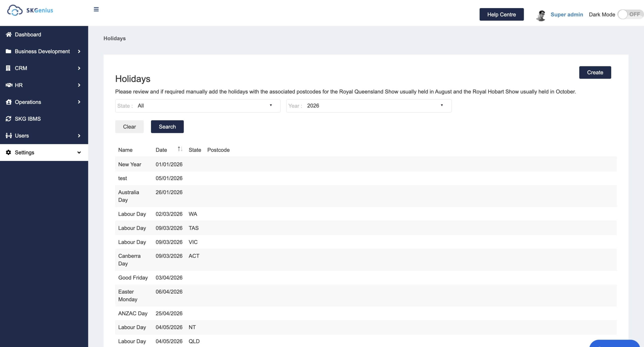Click the CRM building icon
644x347 pixels.
(x=8, y=68)
